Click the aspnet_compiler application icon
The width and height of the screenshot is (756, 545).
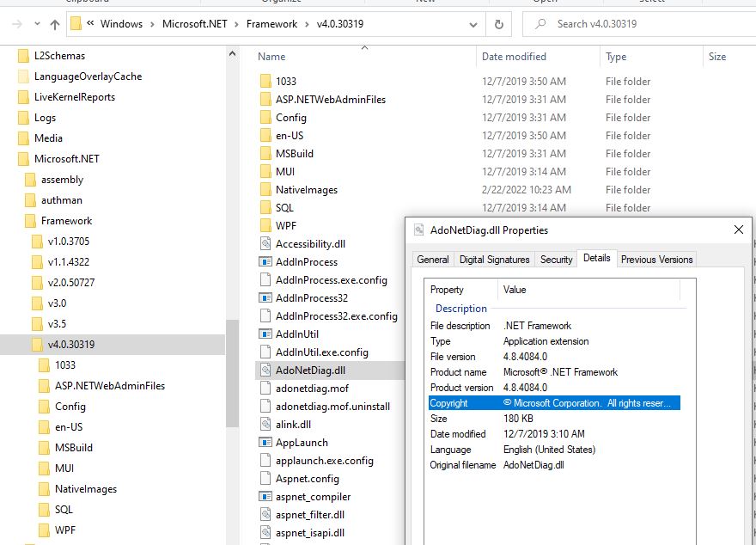265,497
